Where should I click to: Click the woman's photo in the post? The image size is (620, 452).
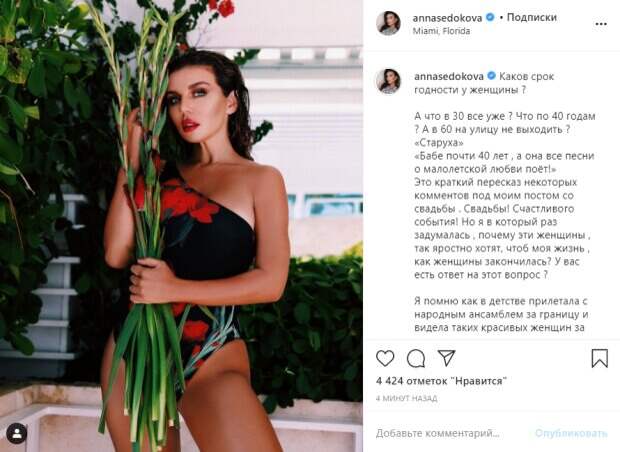(x=181, y=226)
